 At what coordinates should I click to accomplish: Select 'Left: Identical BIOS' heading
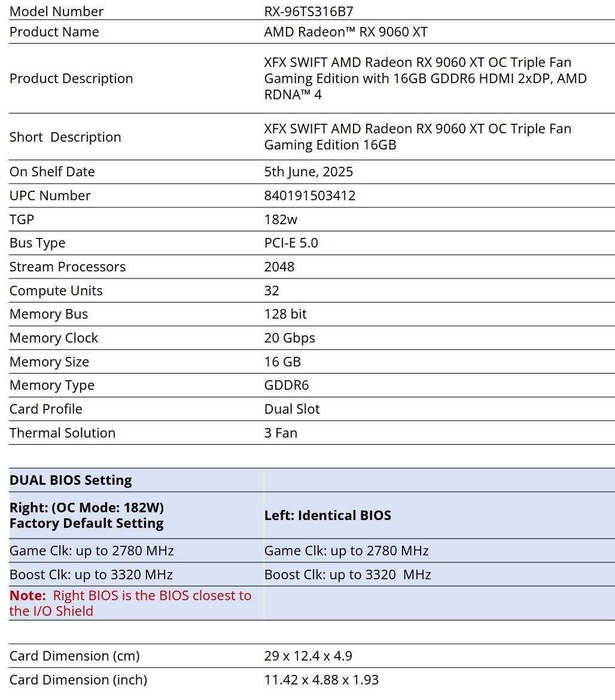(327, 515)
